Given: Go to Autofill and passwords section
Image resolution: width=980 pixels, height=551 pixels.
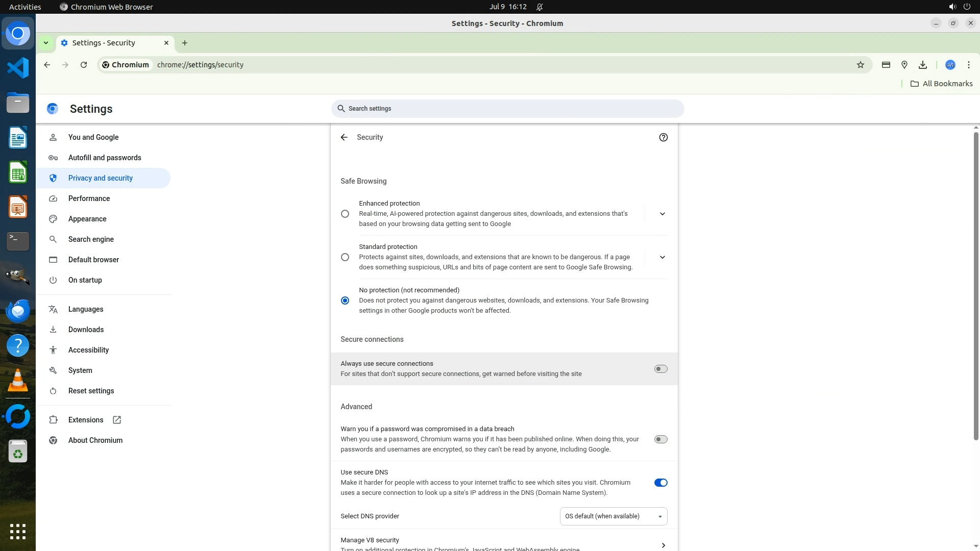Looking at the screenshot, I should point(105,158).
